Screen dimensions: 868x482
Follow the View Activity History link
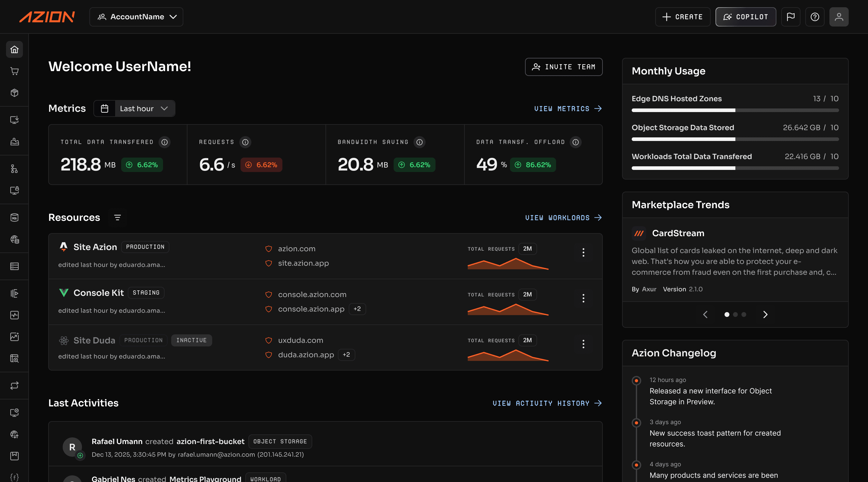[x=547, y=403]
